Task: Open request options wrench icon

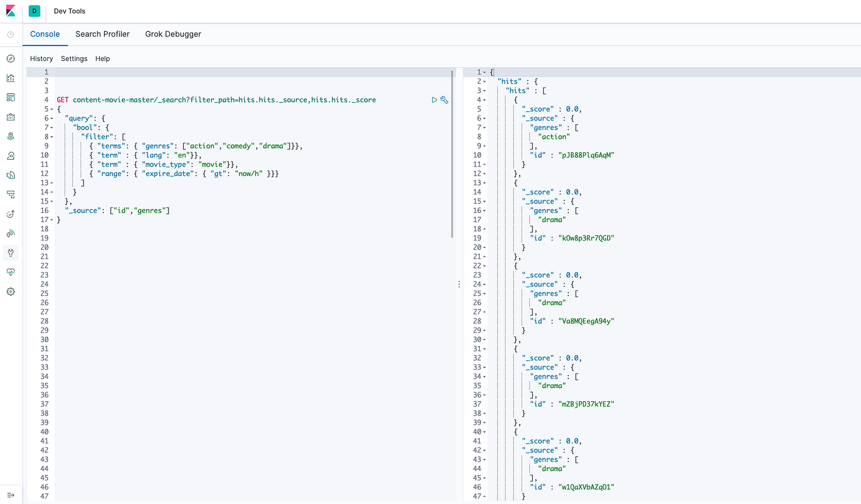Action: 445,100
